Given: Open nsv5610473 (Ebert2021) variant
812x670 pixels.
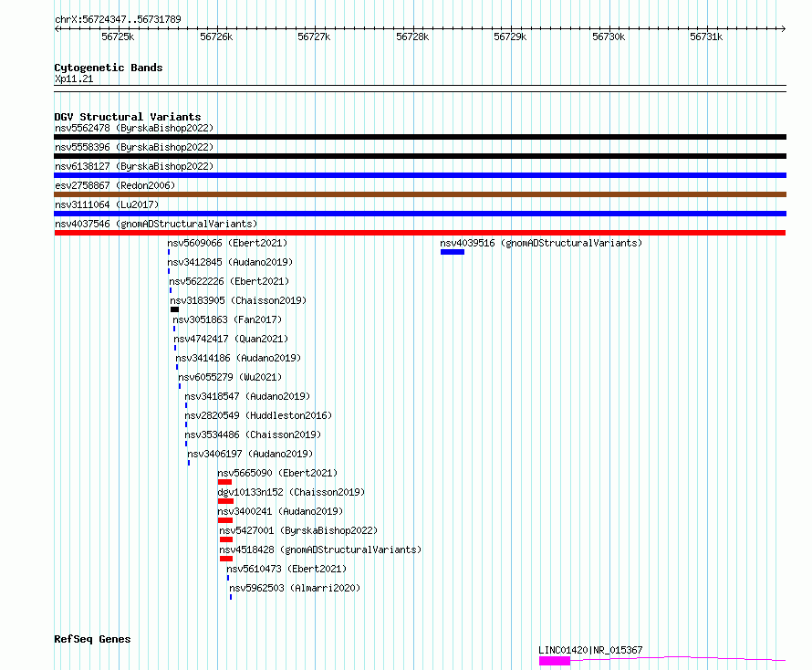Looking at the screenshot, I should pyautogui.click(x=286, y=569).
